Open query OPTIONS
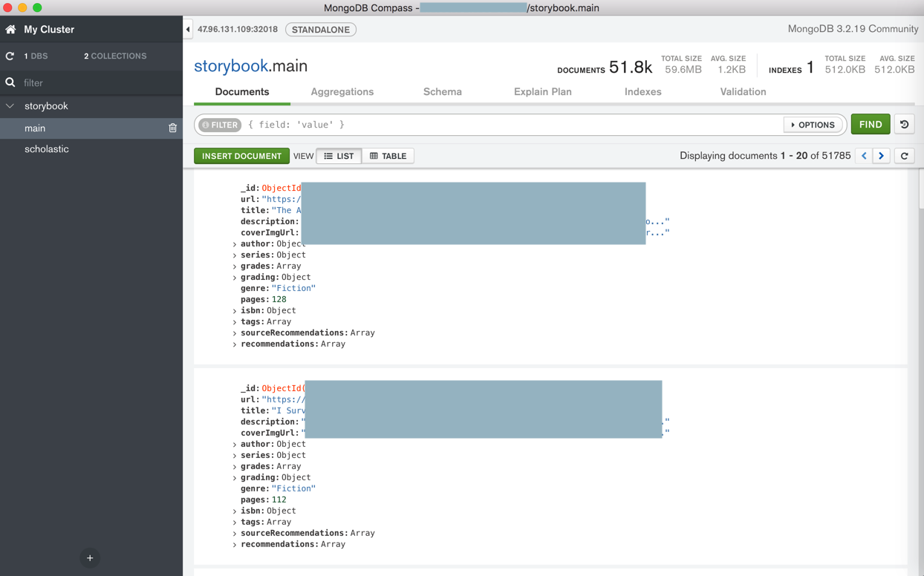This screenshot has width=924, height=576. point(813,125)
